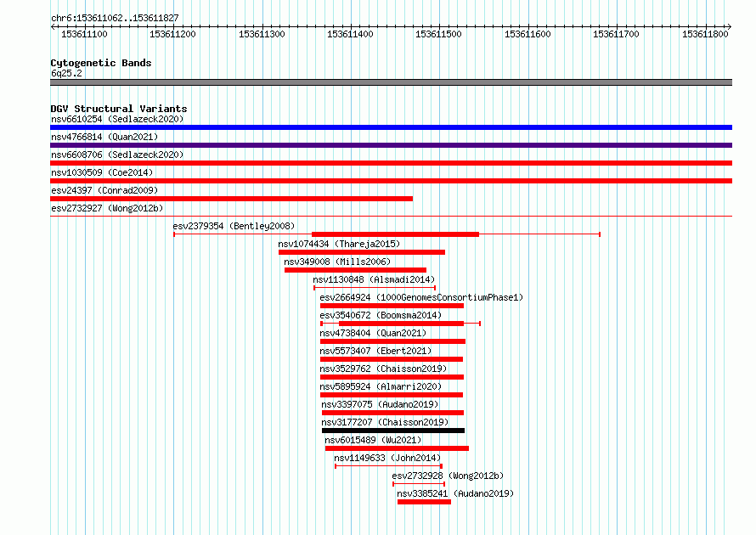
Task: Click ruler position 153611200
Action: pyautogui.click(x=172, y=34)
